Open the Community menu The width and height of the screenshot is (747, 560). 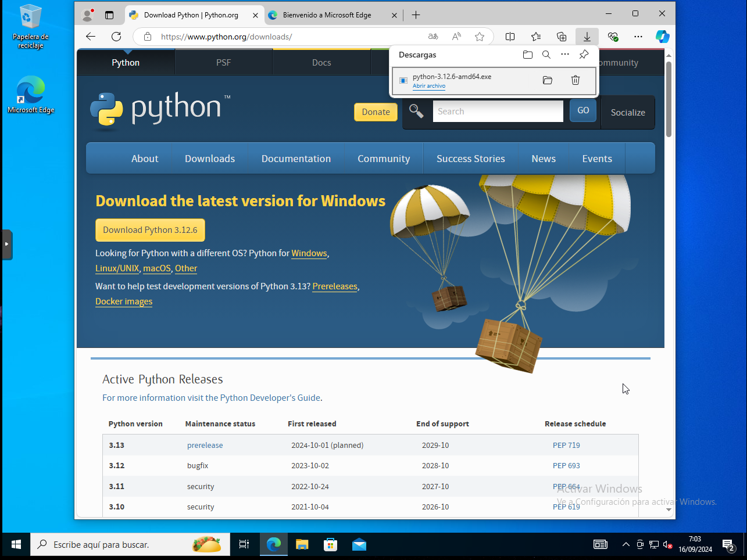(x=384, y=159)
